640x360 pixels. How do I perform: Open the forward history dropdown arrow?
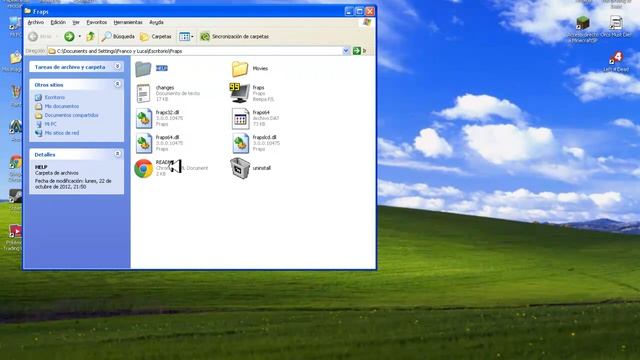79,36
